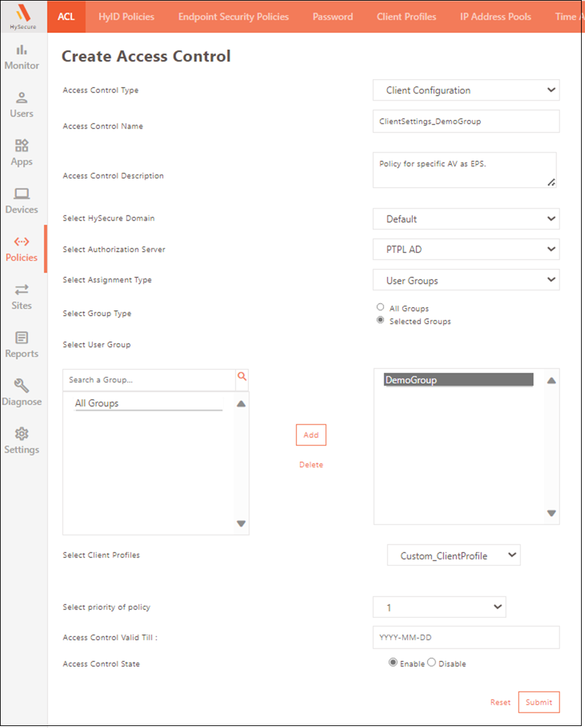Select the All Groups radio button
Viewport: 585px width, 728px height.
click(380, 308)
